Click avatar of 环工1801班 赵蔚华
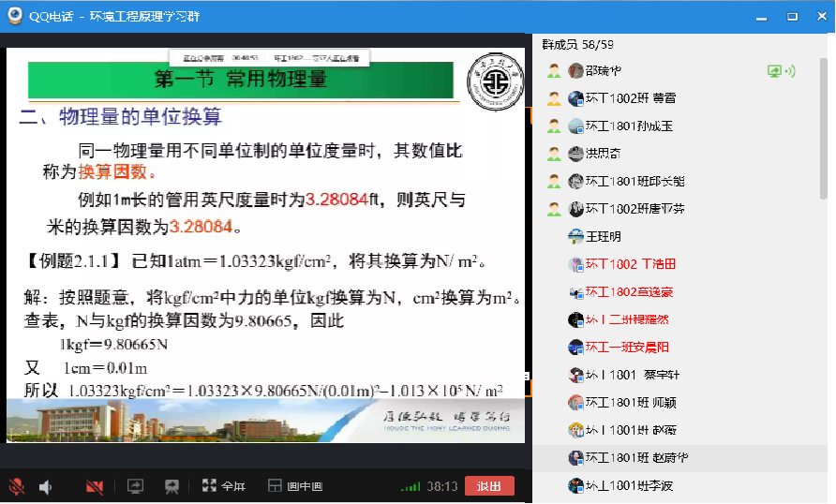 tap(576, 458)
